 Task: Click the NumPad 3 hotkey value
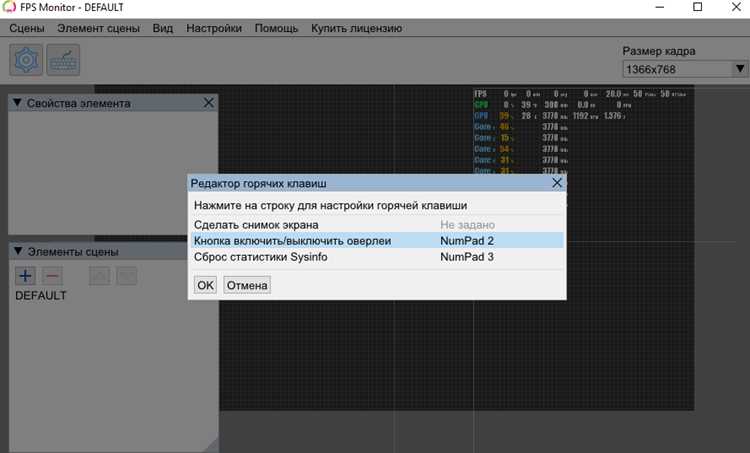point(467,257)
